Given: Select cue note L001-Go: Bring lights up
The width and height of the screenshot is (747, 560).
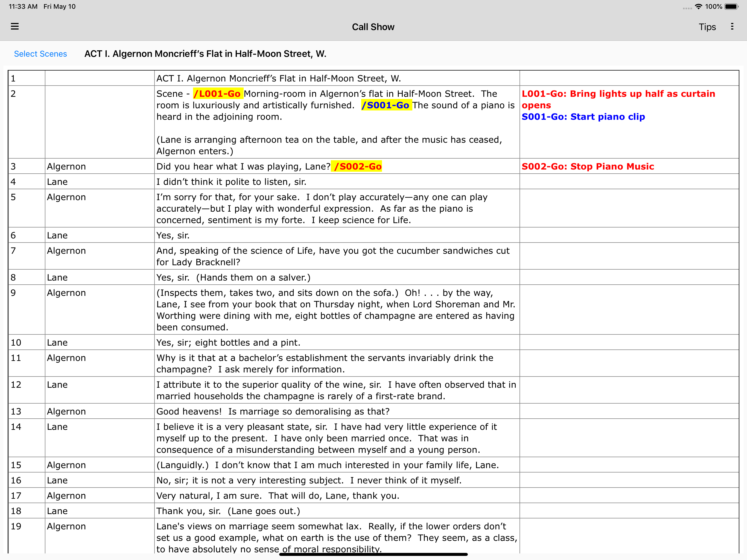Looking at the screenshot, I should pyautogui.click(x=618, y=99).
